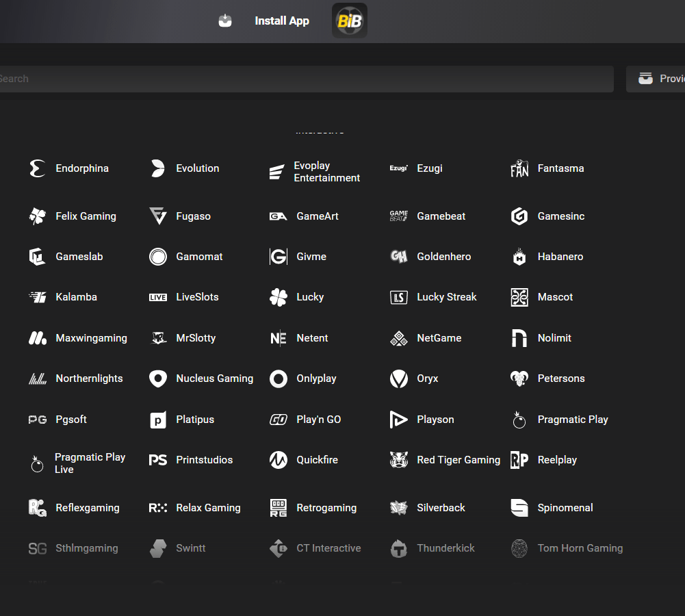Choose Retrogaming provider
685x616 pixels.
(x=313, y=508)
